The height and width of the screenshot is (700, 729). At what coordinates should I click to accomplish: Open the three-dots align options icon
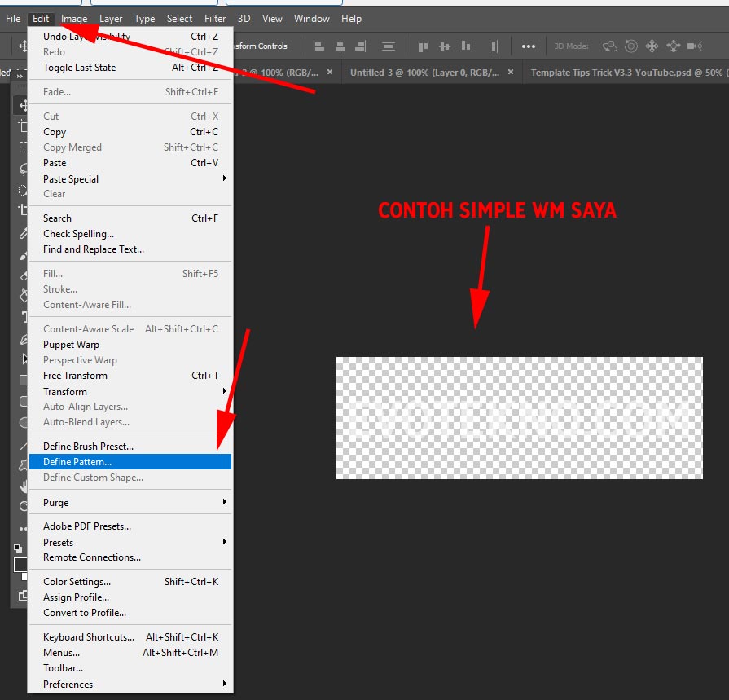(x=529, y=46)
